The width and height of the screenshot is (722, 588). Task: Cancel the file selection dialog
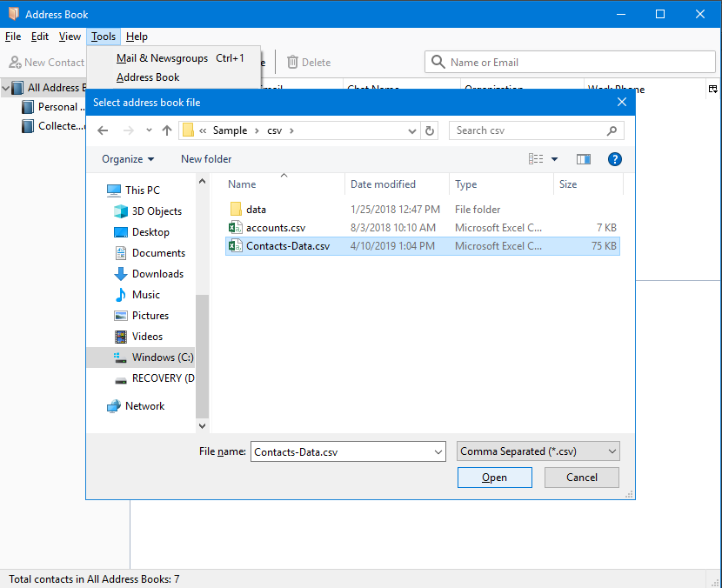click(582, 478)
